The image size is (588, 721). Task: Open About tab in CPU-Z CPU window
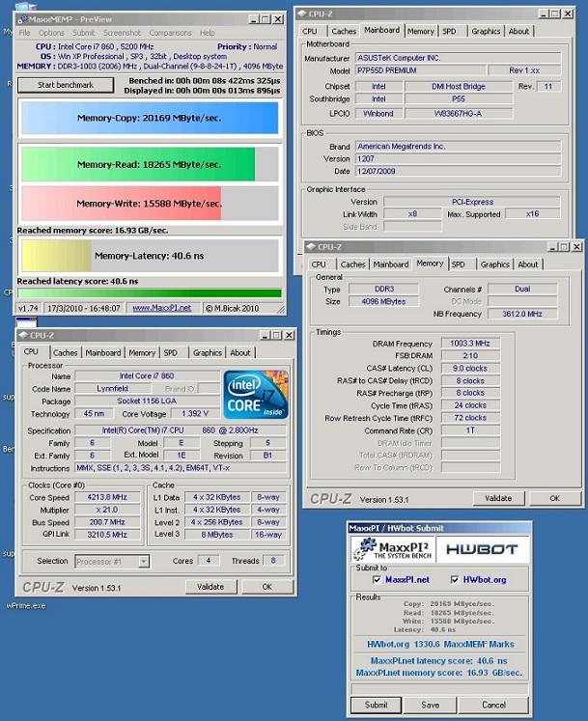240,352
